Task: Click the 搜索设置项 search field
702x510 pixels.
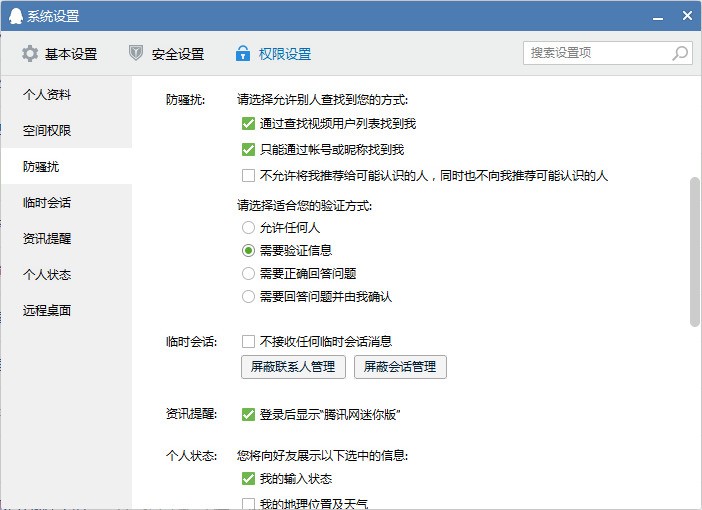Action: click(608, 53)
